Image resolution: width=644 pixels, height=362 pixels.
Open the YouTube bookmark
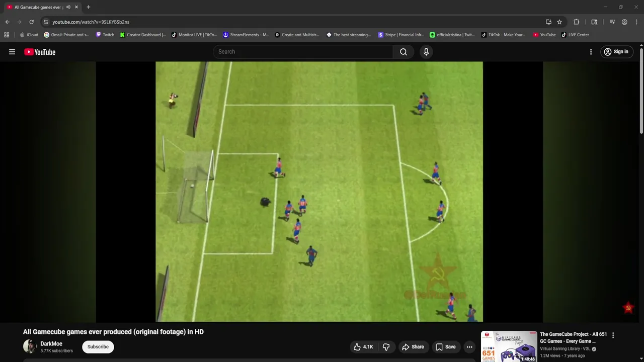tap(544, 35)
